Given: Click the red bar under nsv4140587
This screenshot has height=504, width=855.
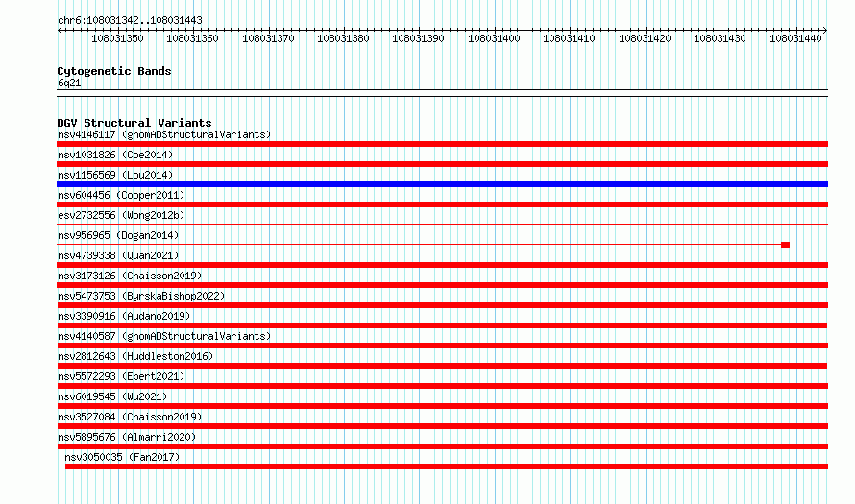Looking at the screenshot, I should pos(442,346).
